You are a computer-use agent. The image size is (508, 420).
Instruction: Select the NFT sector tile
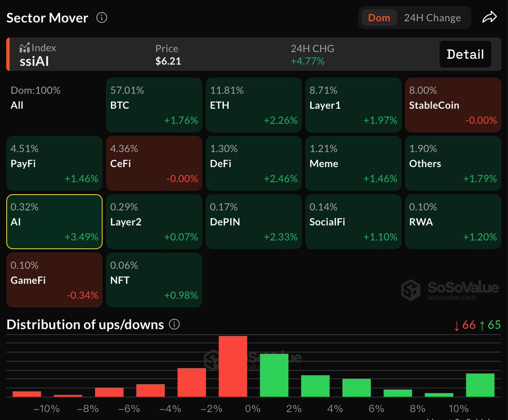pyautogui.click(x=154, y=280)
